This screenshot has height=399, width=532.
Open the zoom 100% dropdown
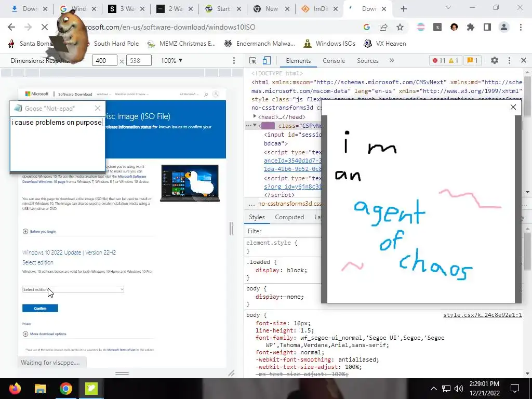pyautogui.click(x=171, y=60)
